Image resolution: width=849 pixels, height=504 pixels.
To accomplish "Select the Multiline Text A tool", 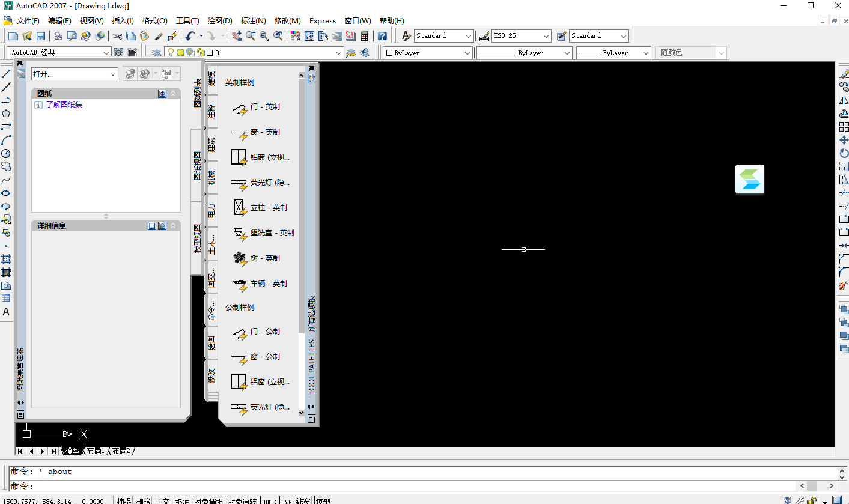I will [6, 312].
